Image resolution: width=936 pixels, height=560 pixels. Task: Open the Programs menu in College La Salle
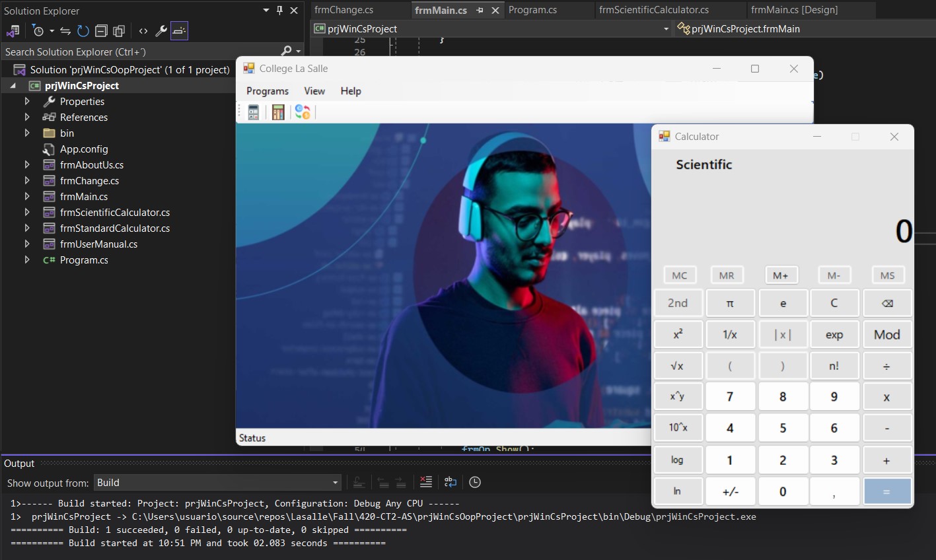coord(268,91)
